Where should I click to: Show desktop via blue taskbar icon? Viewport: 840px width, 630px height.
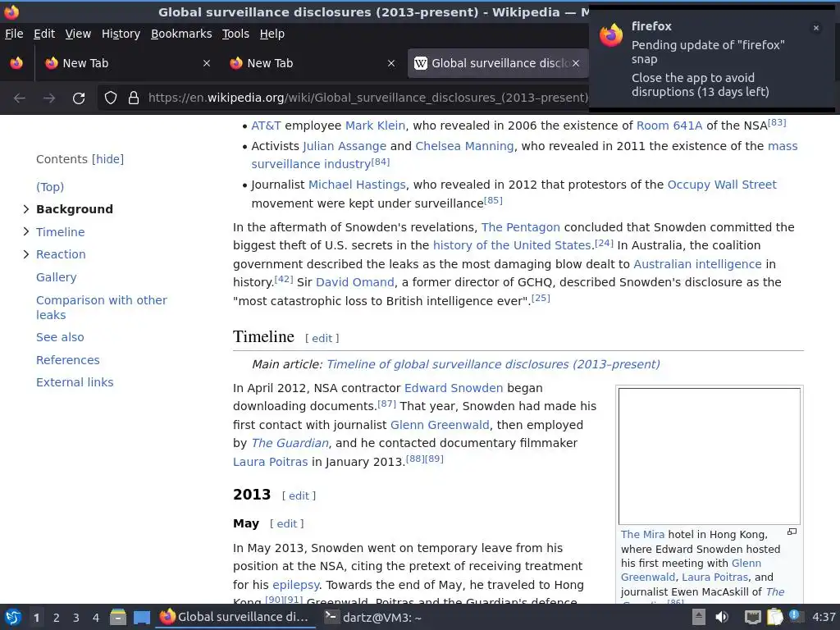click(141, 618)
